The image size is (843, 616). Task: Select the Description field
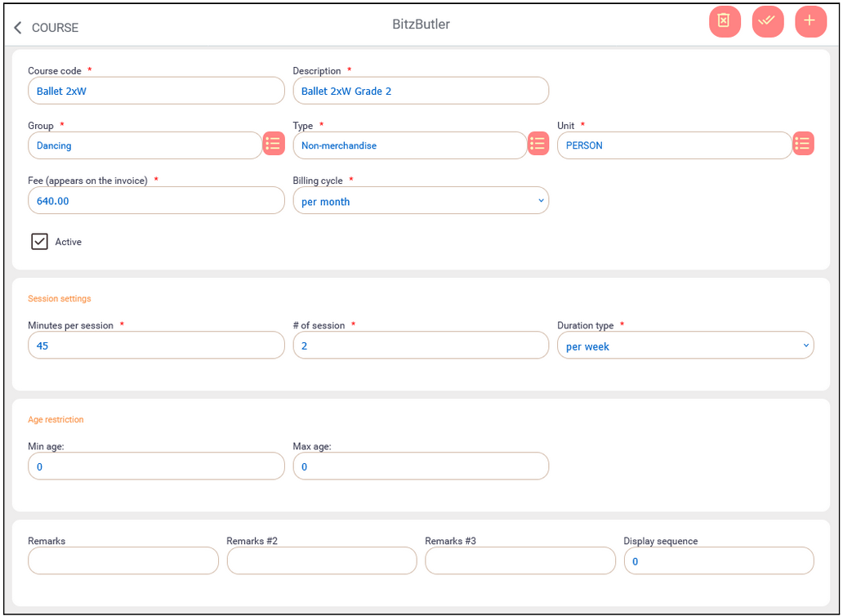coord(421,91)
